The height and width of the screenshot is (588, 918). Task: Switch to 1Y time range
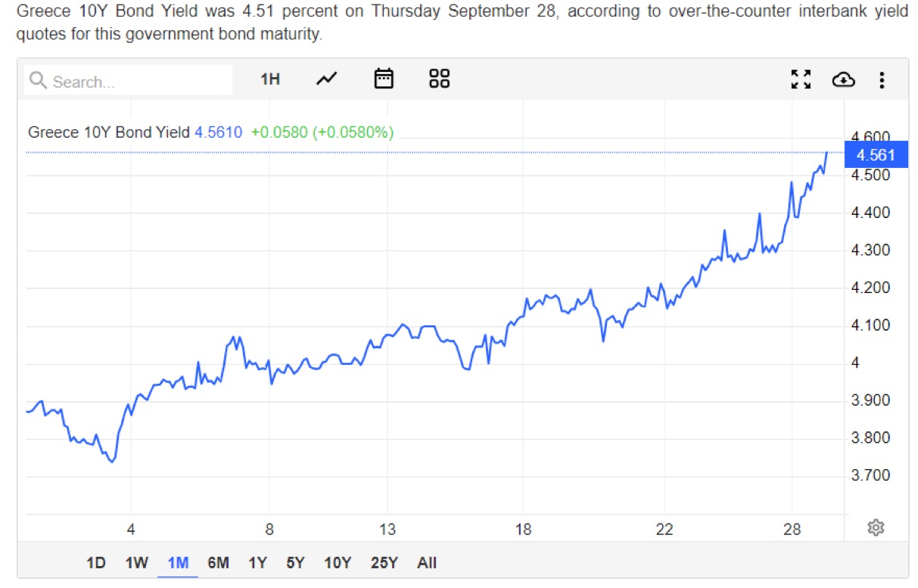coord(257,563)
